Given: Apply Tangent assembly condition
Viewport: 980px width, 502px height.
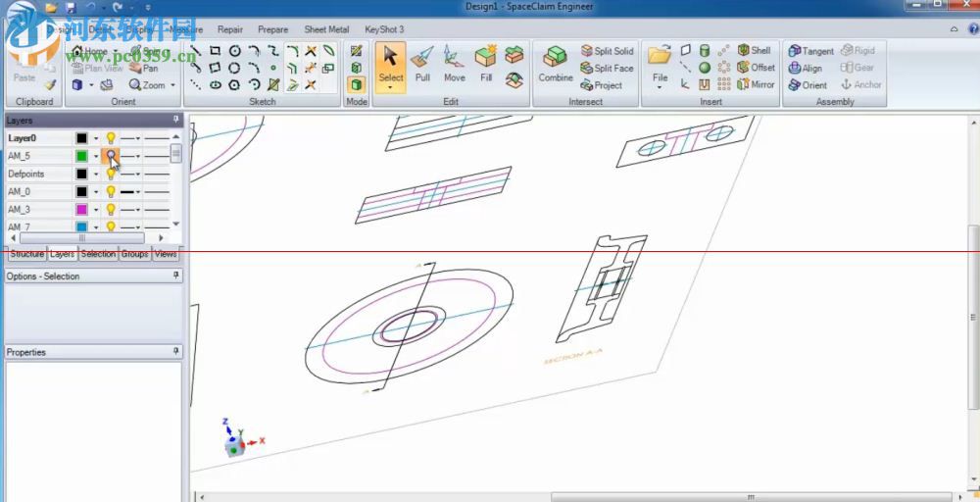Looking at the screenshot, I should [x=810, y=51].
